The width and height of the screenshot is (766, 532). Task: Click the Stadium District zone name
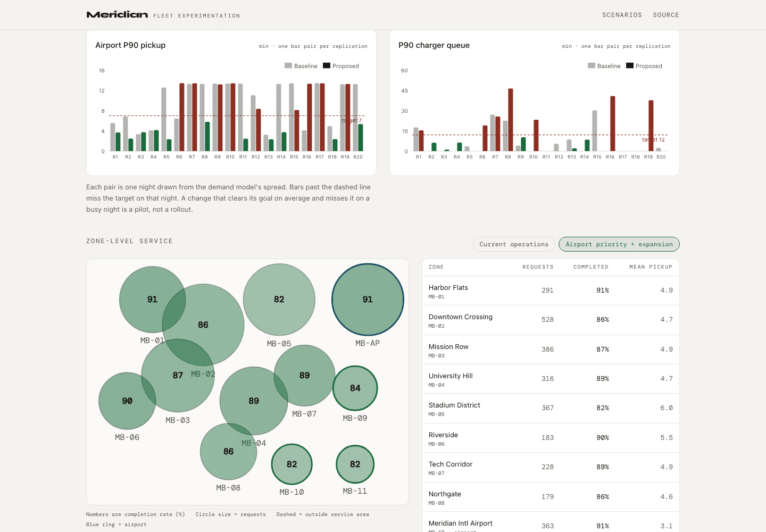(454, 405)
